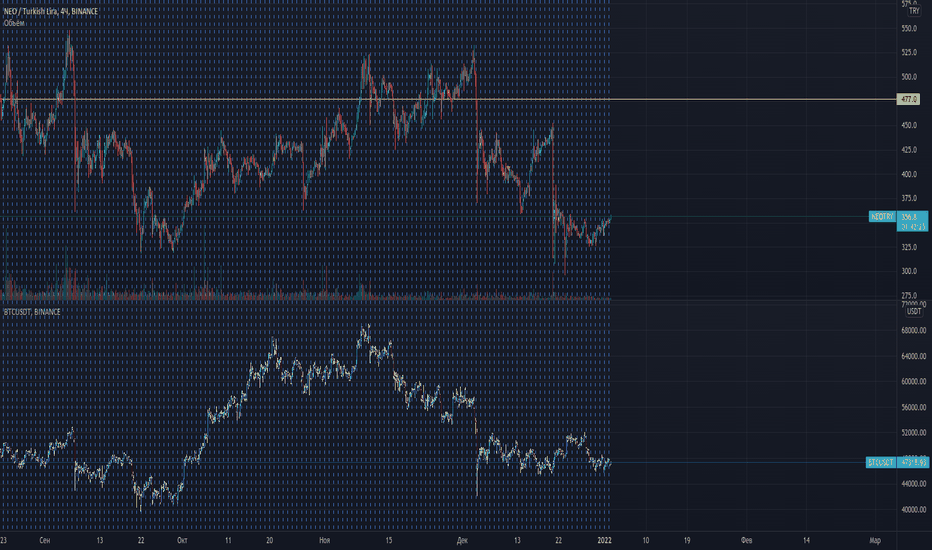Click the 477.0 horizontal line price tag
The height and width of the screenshot is (550, 932).
[x=908, y=99]
